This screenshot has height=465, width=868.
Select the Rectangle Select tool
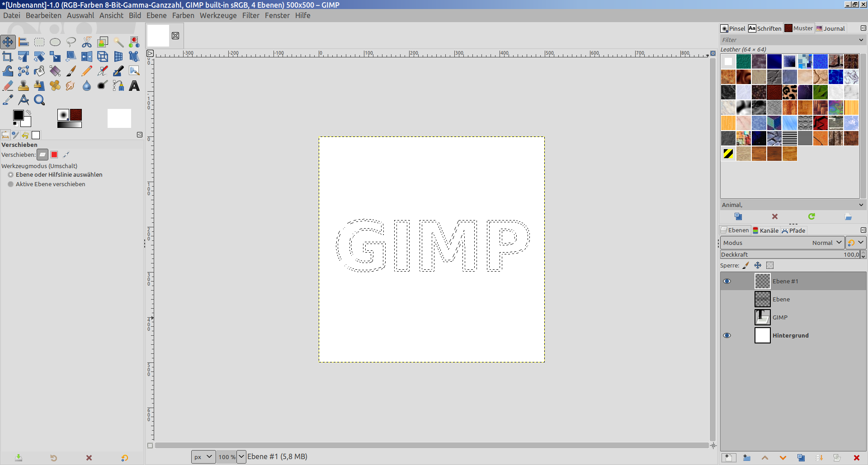coord(39,42)
